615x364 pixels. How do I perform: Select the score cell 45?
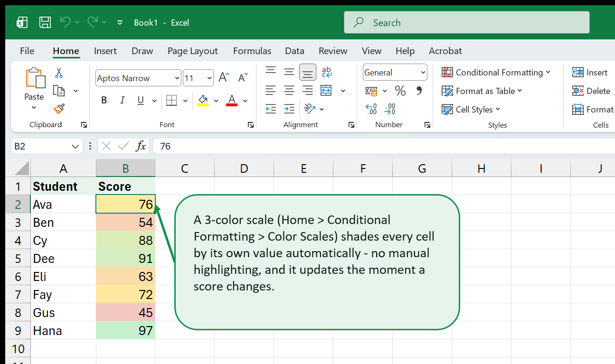click(x=125, y=312)
